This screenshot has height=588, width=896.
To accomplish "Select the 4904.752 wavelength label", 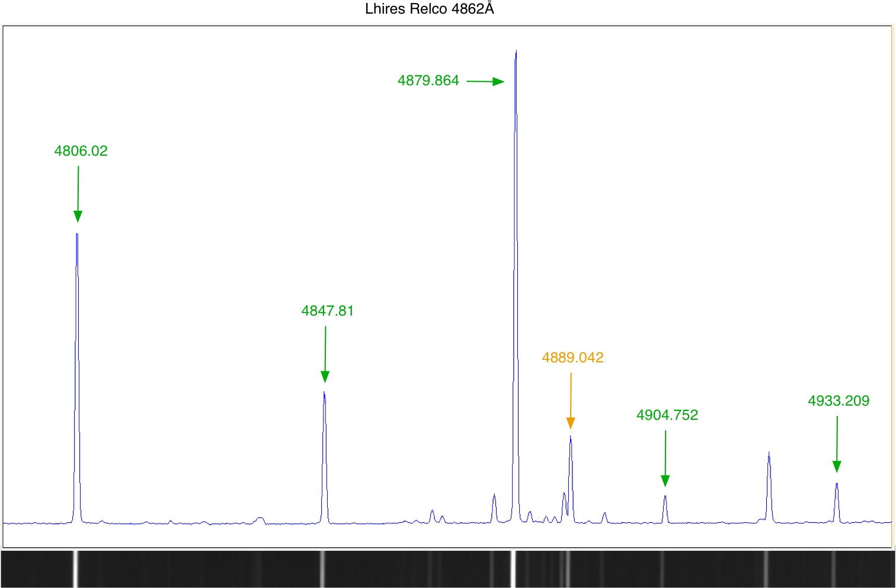I will pos(667,415).
